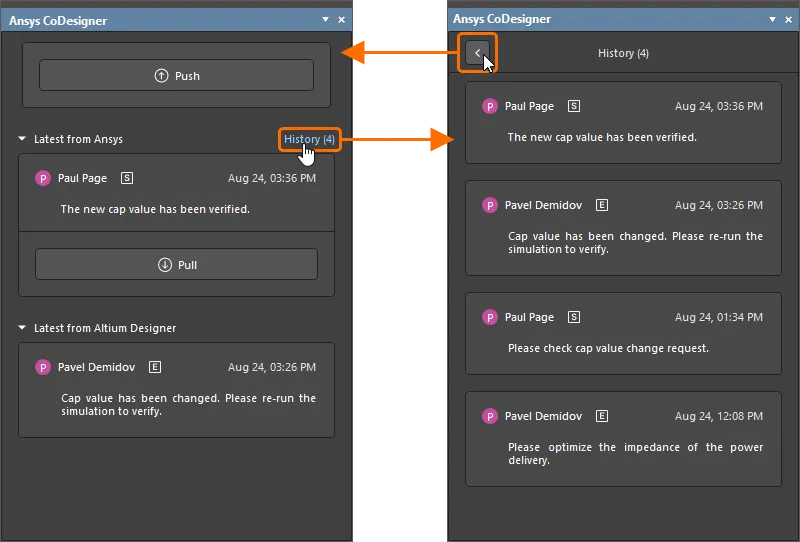Click the back arrow in History panel
This screenshot has height=542, width=800.
[478, 52]
